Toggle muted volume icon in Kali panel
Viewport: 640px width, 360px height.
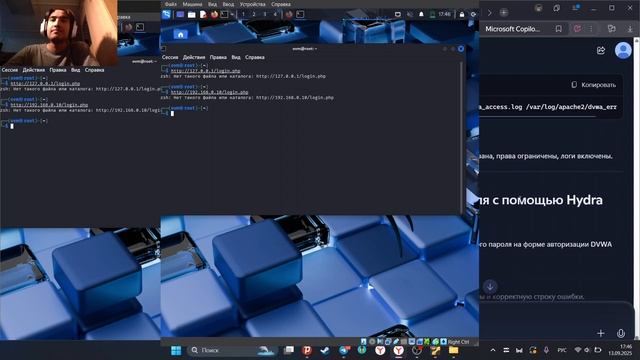pos(410,14)
